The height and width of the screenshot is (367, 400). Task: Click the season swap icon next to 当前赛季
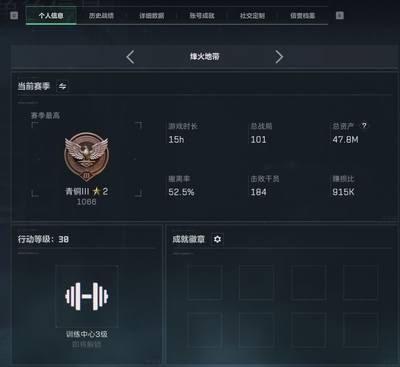coord(62,86)
